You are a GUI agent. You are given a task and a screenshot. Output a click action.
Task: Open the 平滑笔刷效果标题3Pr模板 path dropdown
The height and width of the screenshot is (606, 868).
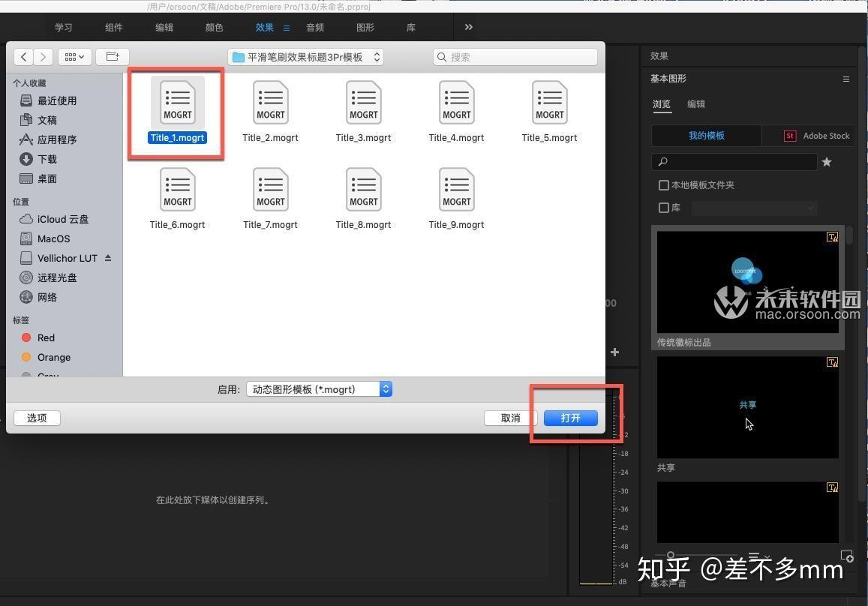click(x=377, y=56)
